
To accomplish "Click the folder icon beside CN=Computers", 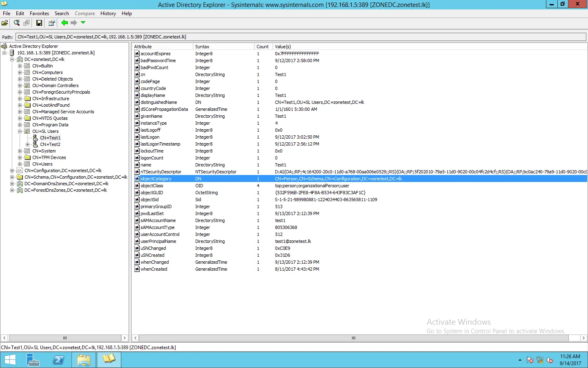I will 27,72.
